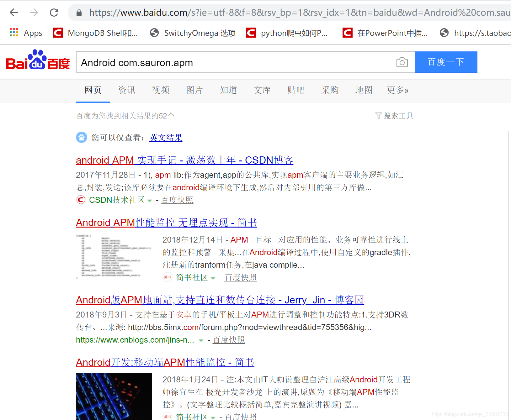
Task: Open 简书社区 source under 无埋点实现
Action: click(192, 277)
